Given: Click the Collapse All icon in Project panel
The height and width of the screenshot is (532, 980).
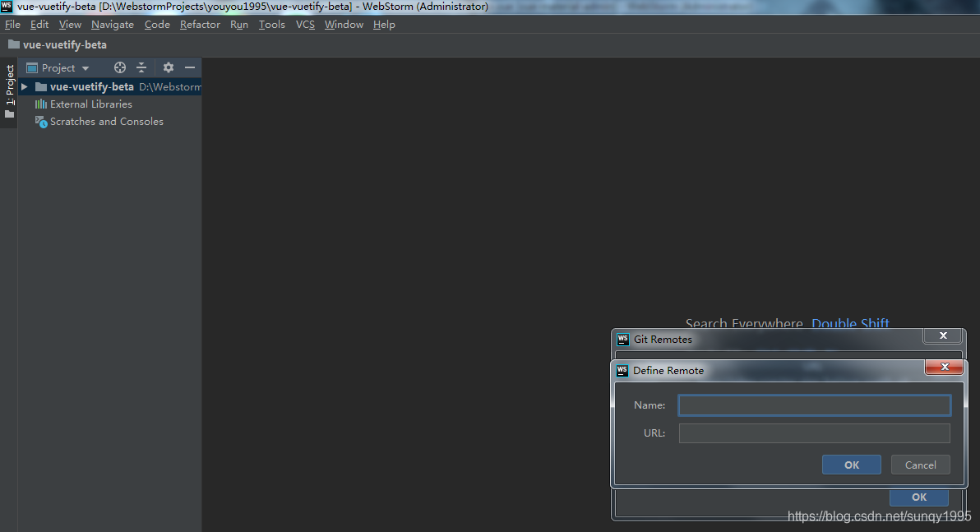Looking at the screenshot, I should (141, 67).
